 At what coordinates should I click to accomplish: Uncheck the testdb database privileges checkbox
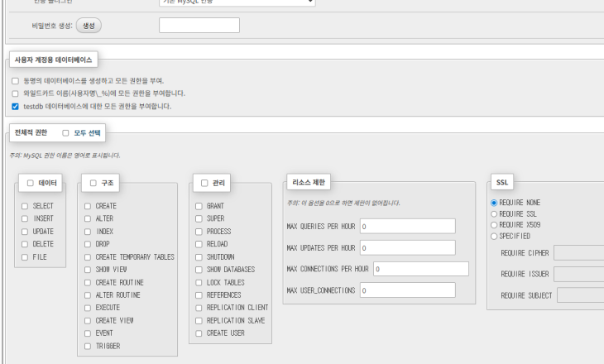tap(15, 106)
